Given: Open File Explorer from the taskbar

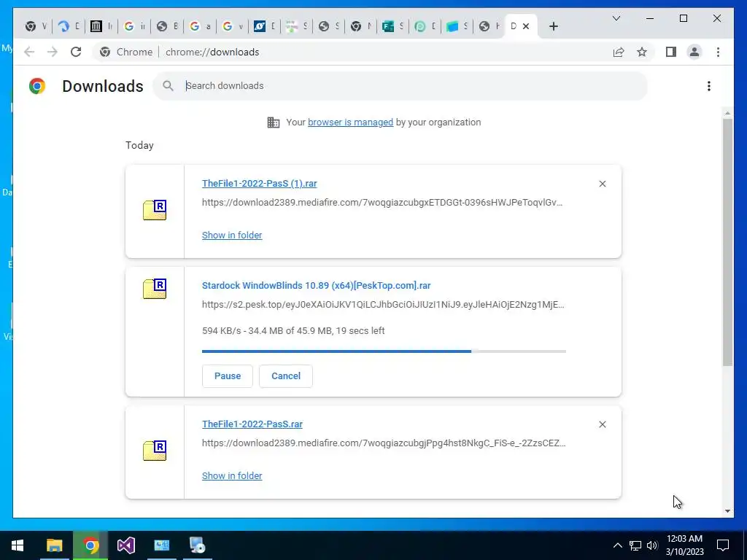Looking at the screenshot, I should coord(54,545).
